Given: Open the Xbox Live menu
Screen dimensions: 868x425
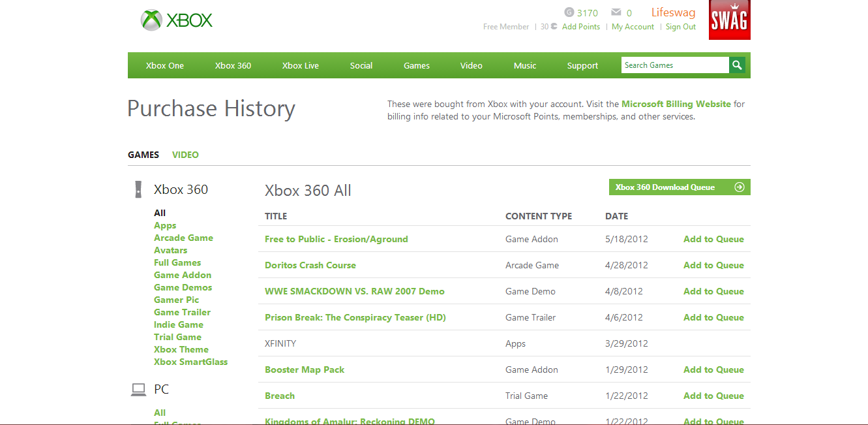Looking at the screenshot, I should (301, 65).
